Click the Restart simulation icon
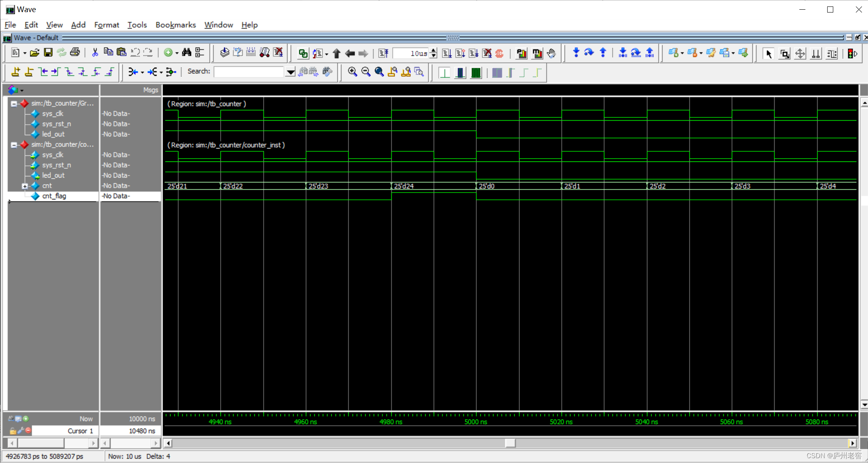868x463 pixels. click(383, 53)
